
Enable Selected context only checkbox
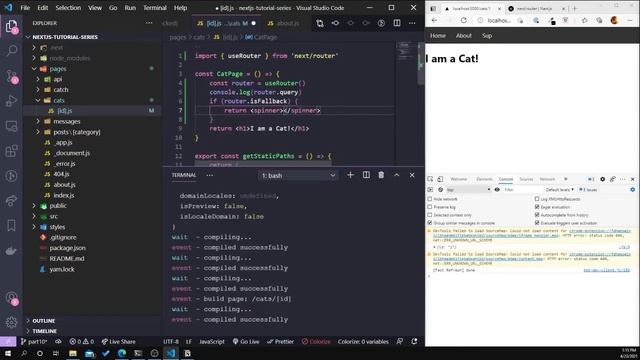tap(430, 215)
